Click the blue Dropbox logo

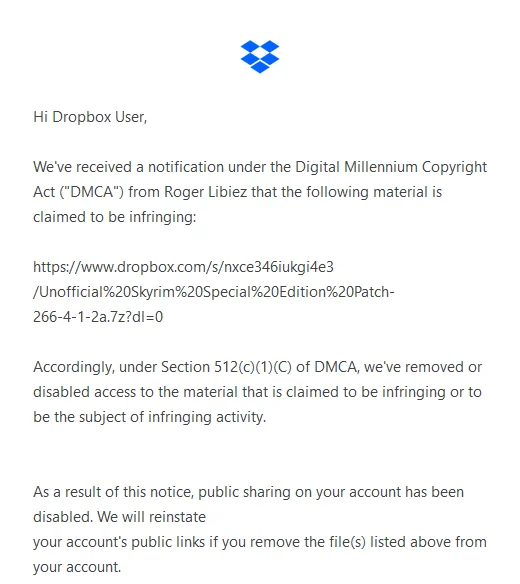coord(260,57)
